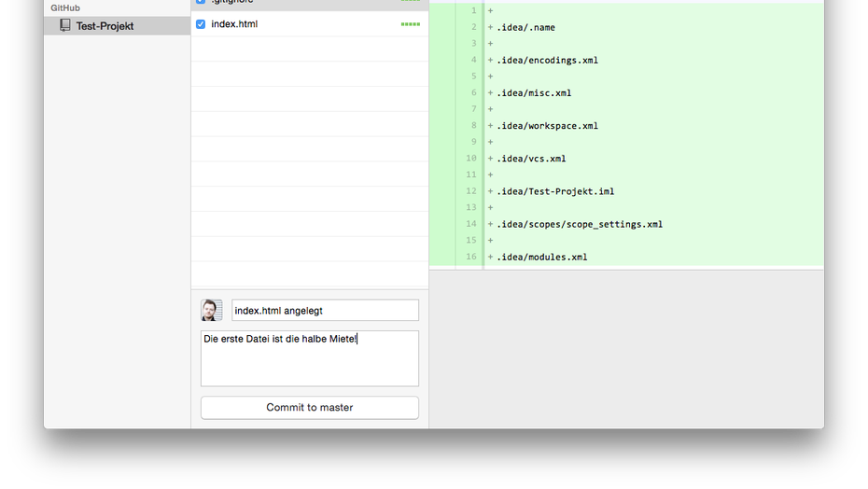Select the diff line ".idea/modules.xml"

(541, 257)
